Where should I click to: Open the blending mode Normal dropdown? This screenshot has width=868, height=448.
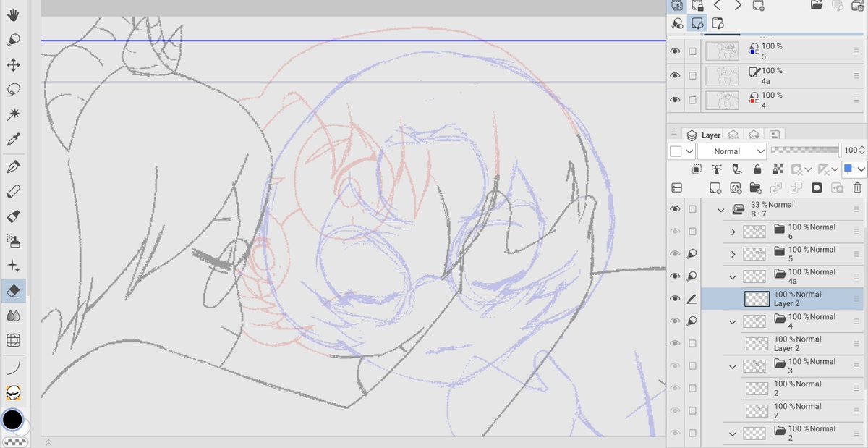[x=731, y=151]
